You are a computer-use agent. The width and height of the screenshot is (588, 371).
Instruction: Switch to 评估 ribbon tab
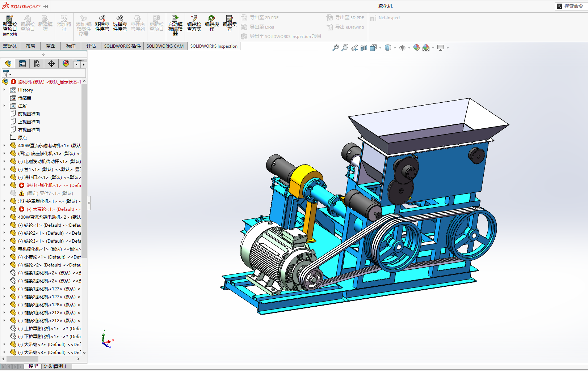91,46
